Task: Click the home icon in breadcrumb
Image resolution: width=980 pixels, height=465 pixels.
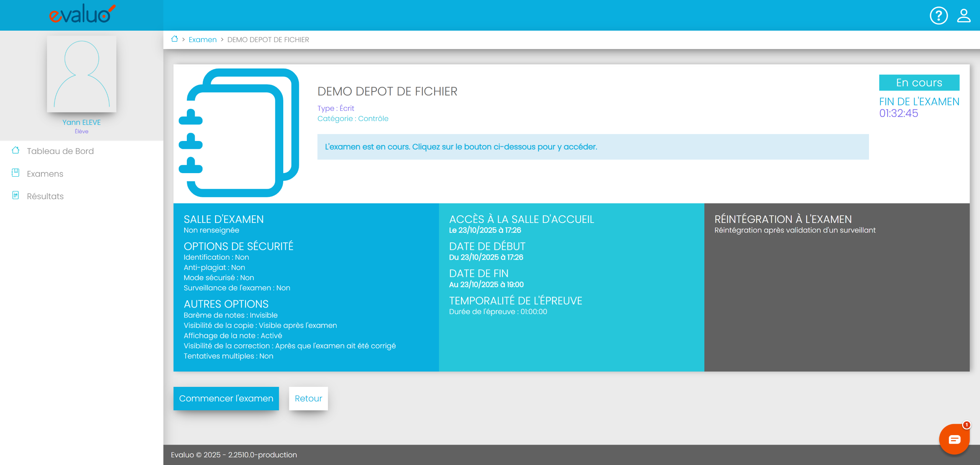Action: [175, 39]
